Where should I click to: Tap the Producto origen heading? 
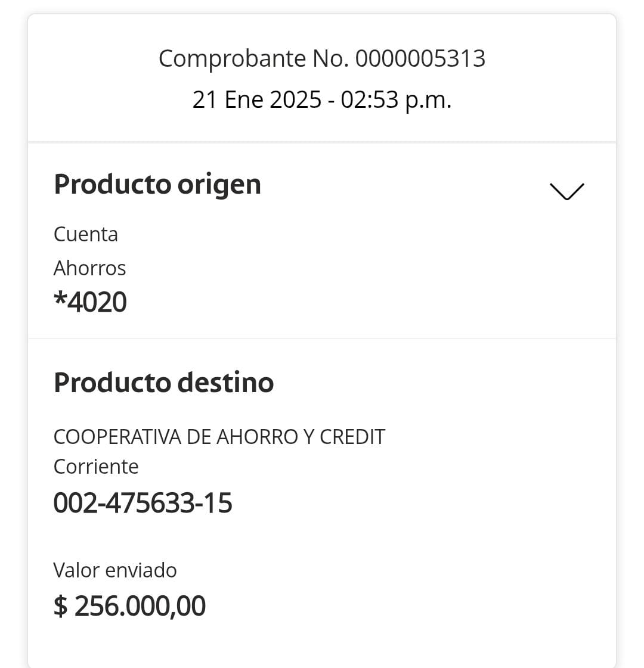tap(157, 185)
